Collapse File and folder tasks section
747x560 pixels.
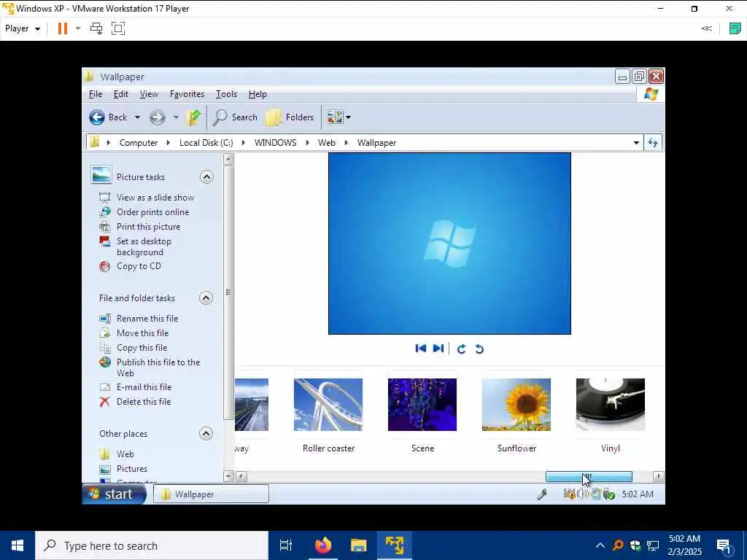click(x=206, y=298)
